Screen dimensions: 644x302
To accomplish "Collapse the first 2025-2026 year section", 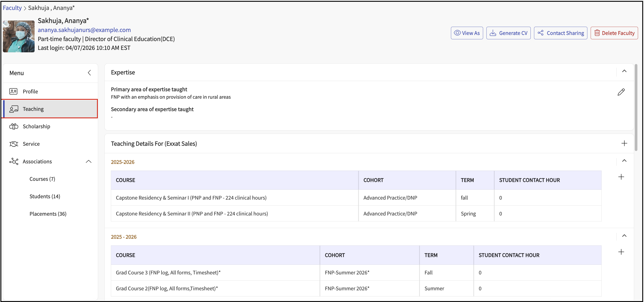I will click(x=624, y=161).
